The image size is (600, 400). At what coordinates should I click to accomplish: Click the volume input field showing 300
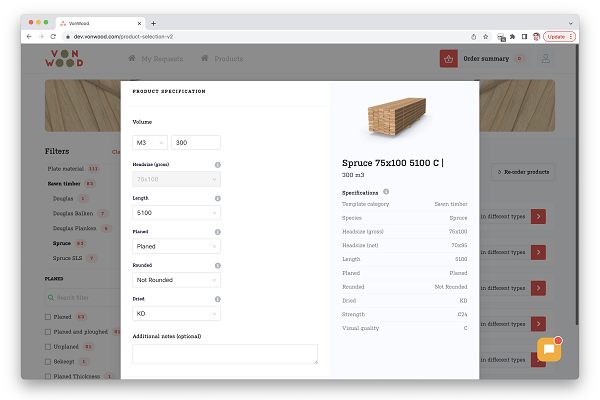pos(196,142)
